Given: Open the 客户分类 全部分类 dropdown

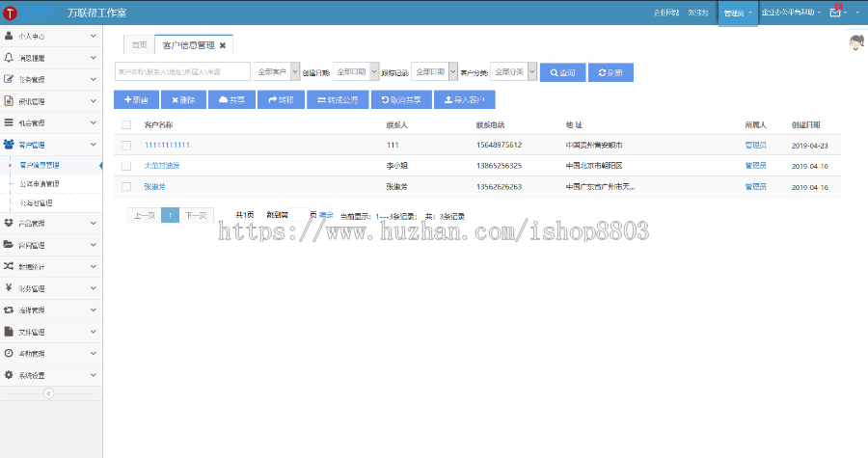Looking at the screenshot, I should pyautogui.click(x=514, y=72).
